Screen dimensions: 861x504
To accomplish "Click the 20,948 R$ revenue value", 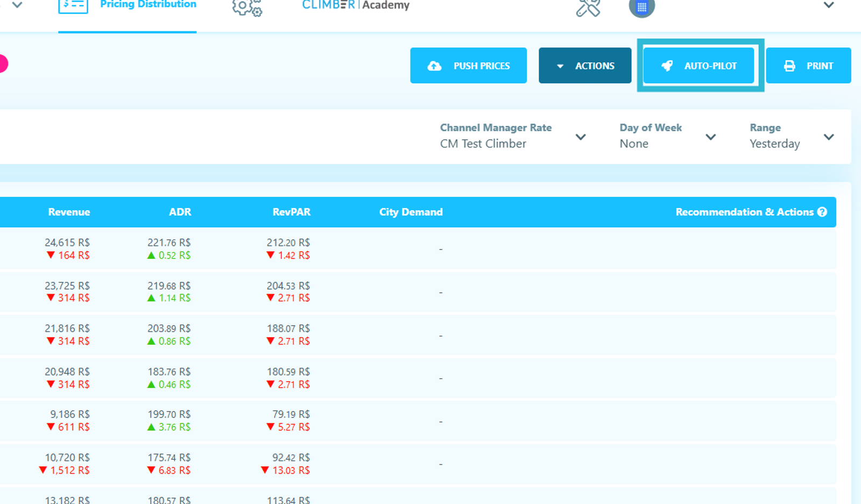I will pyautogui.click(x=67, y=372).
